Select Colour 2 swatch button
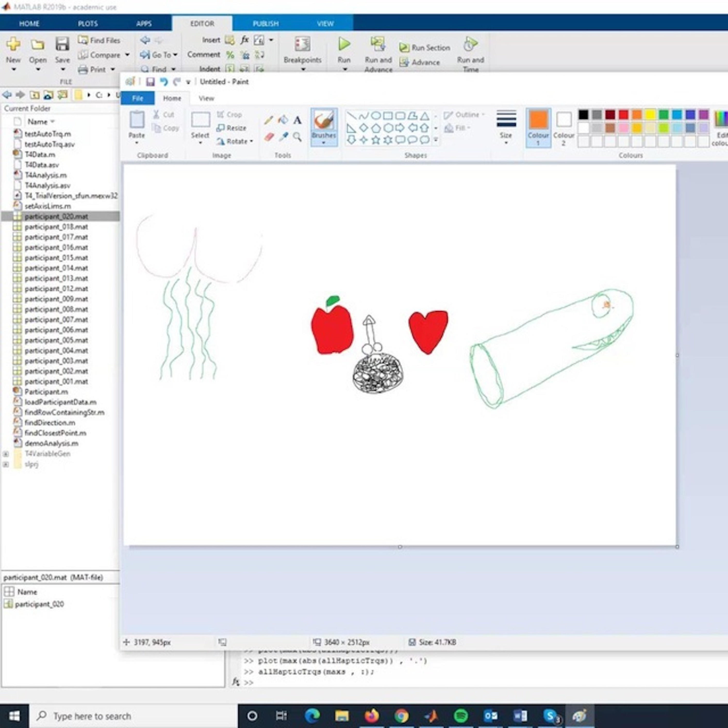The width and height of the screenshot is (728, 728). pyautogui.click(x=564, y=128)
